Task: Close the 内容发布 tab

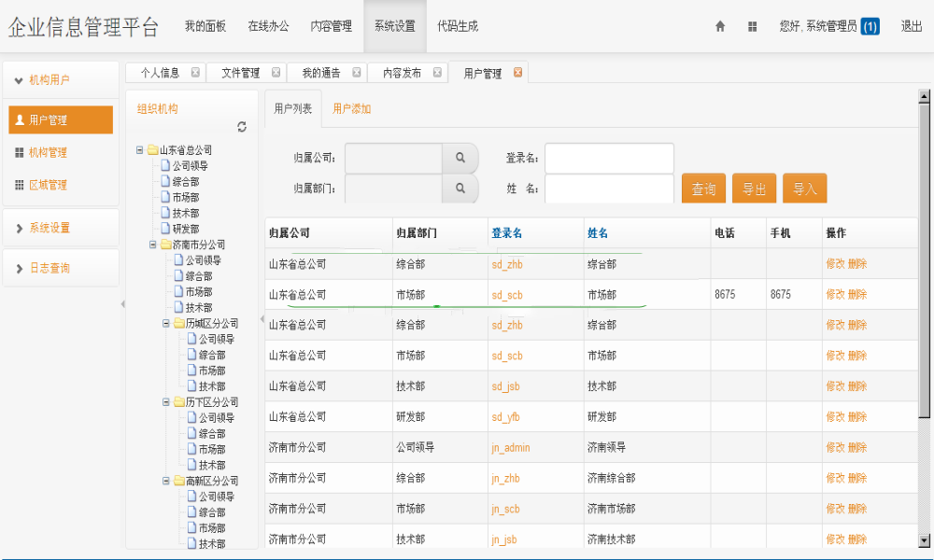Action: click(x=437, y=72)
